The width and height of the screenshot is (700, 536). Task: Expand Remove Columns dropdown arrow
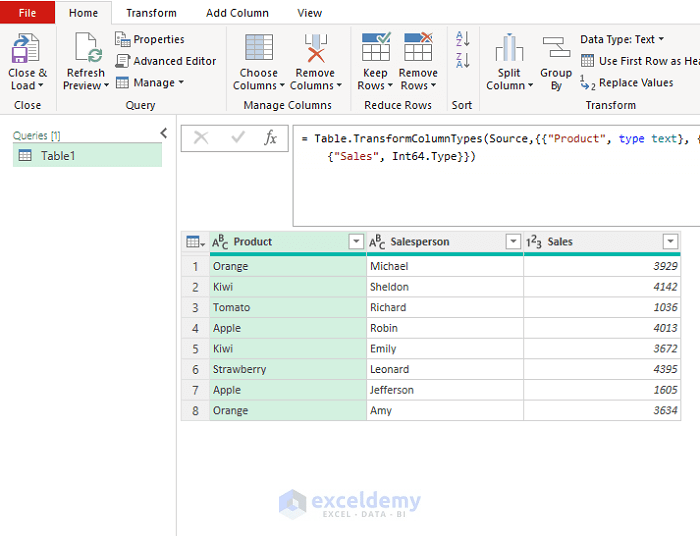pos(339,85)
